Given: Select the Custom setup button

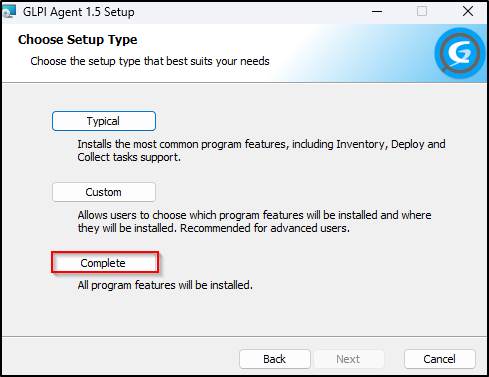Looking at the screenshot, I should (104, 192).
